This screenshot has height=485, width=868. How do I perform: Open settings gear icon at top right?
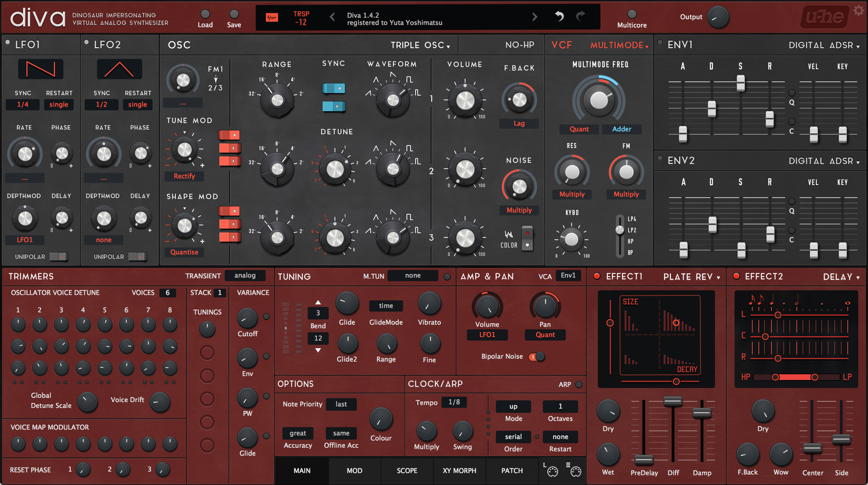pos(858,11)
